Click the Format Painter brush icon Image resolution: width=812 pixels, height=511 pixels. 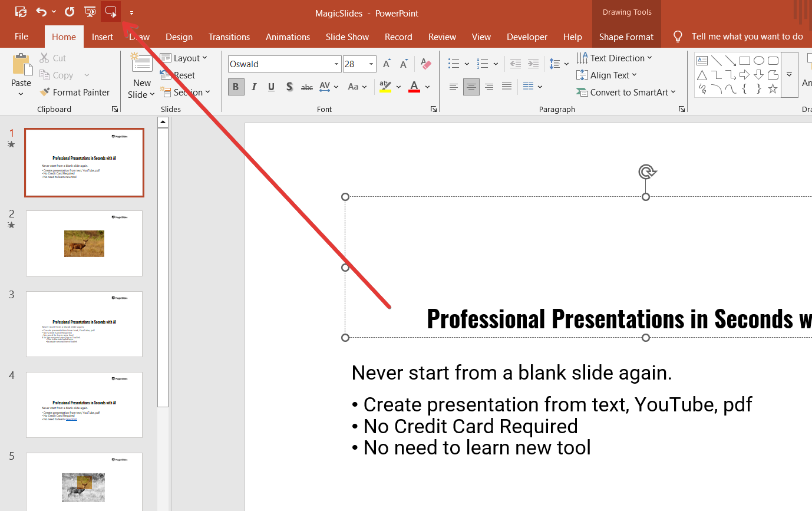pyautogui.click(x=45, y=93)
